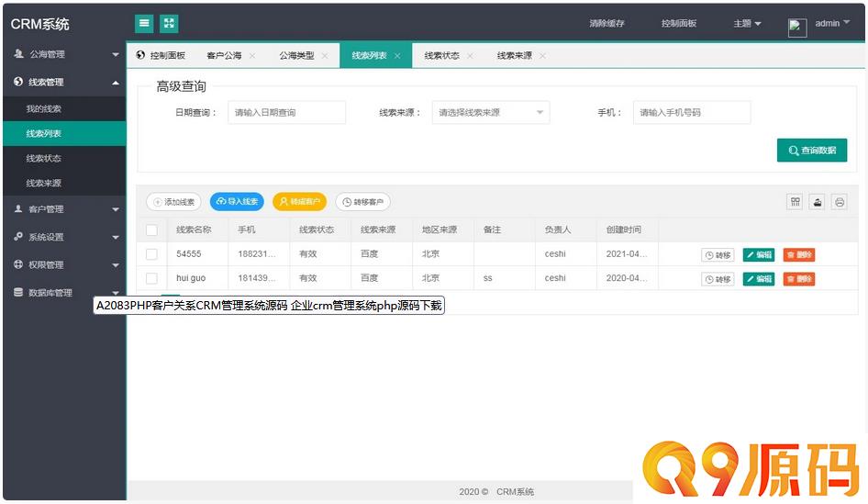
Task: Click the 系统设置 key icon
Action: 18,237
